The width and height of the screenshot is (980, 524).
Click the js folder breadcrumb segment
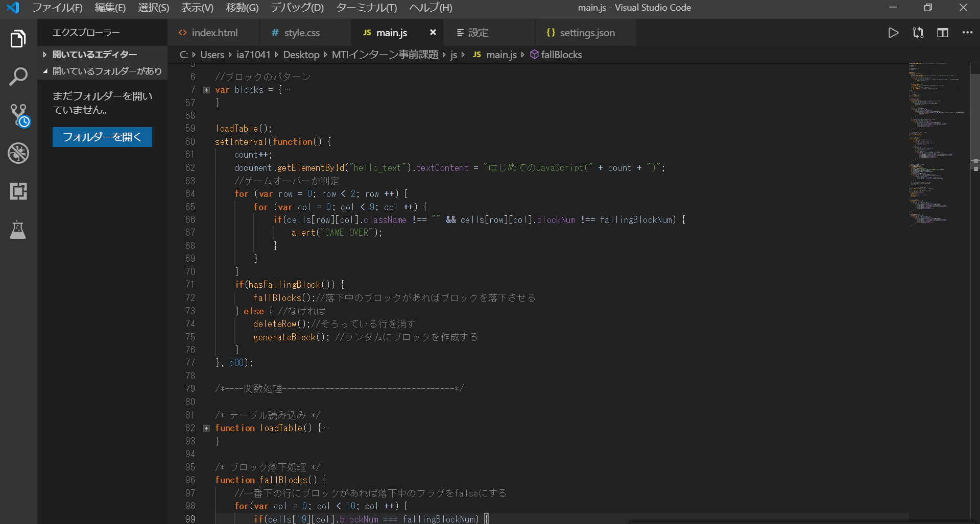pos(453,55)
